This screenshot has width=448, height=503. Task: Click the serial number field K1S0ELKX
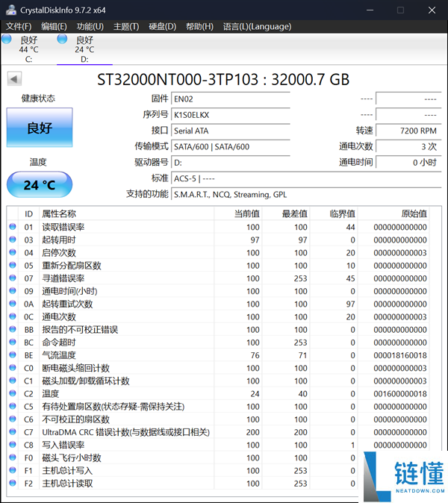point(231,115)
